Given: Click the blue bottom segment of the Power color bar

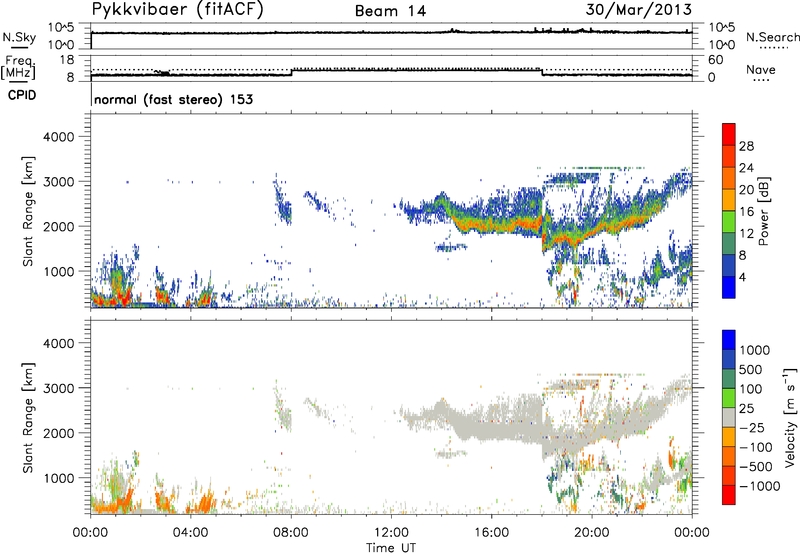Looking at the screenshot, I should click(729, 287).
